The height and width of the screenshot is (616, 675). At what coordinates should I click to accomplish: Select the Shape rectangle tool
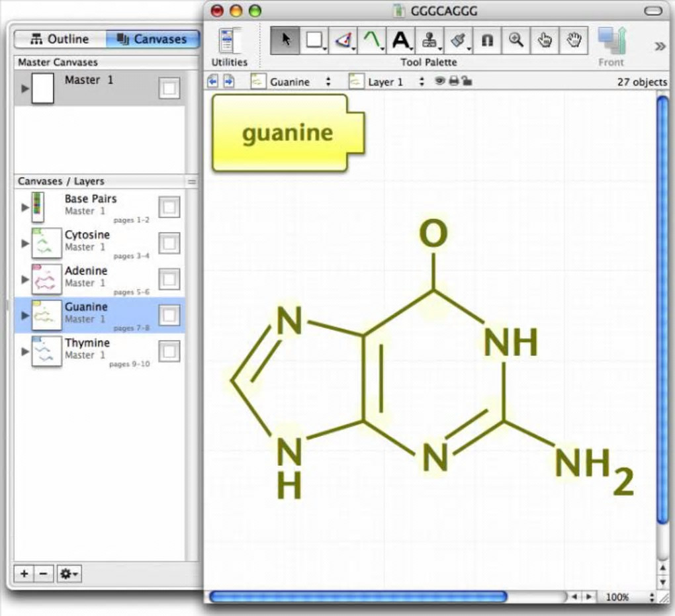(x=314, y=40)
